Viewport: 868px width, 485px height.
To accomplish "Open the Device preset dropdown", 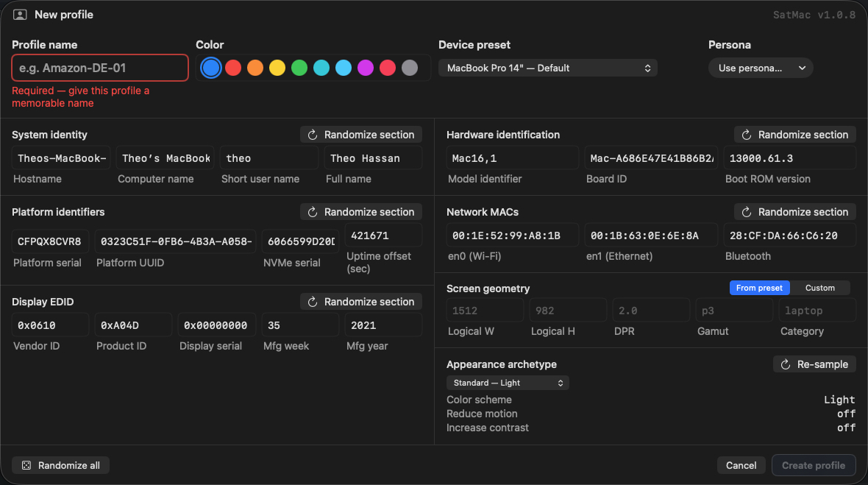I will [548, 68].
